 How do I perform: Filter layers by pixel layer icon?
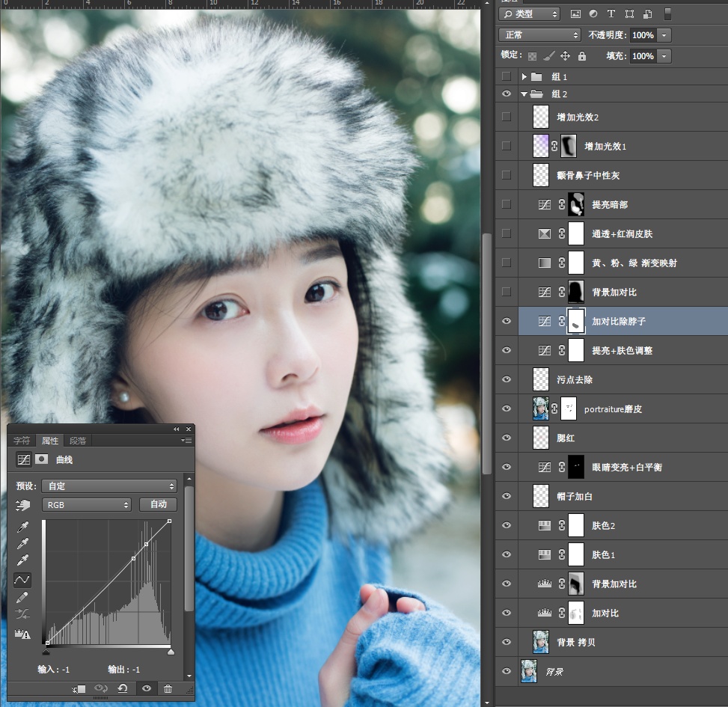[x=575, y=14]
